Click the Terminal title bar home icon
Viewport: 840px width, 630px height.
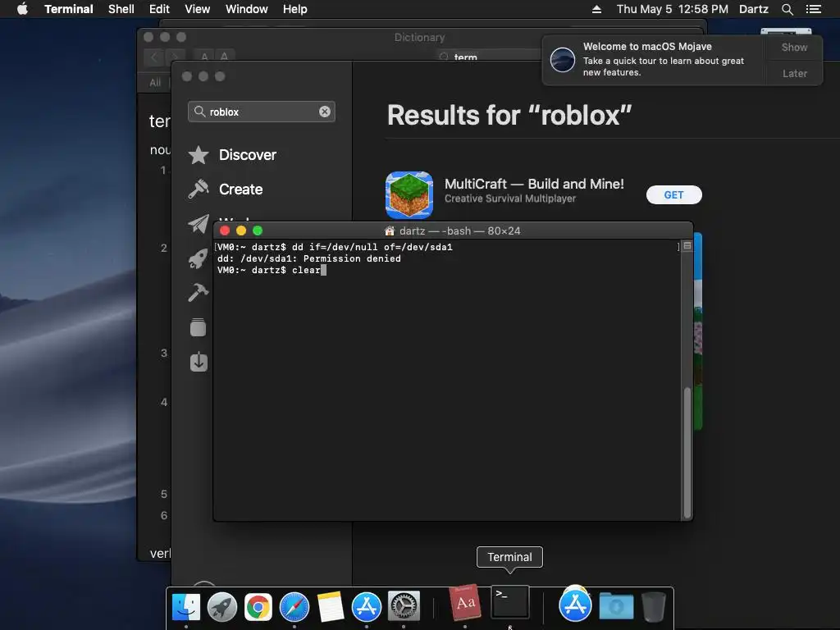(390, 231)
